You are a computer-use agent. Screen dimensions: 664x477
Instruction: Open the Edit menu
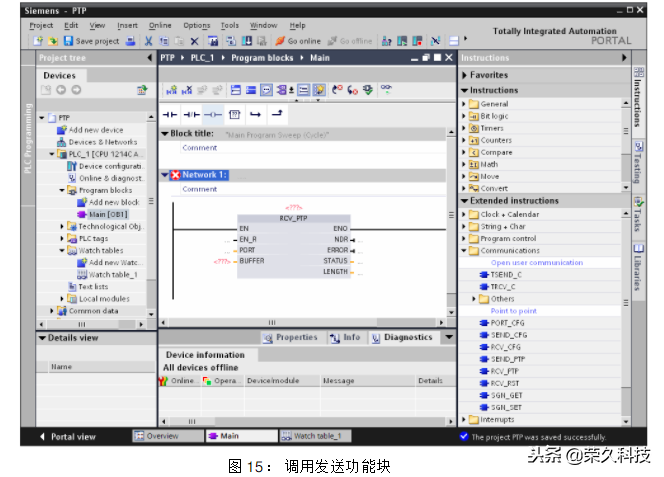click(71, 25)
